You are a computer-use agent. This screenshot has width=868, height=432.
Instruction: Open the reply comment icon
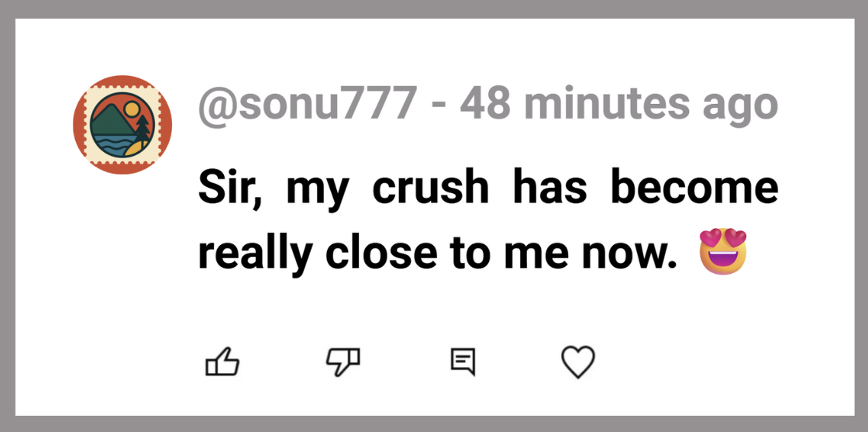(463, 361)
